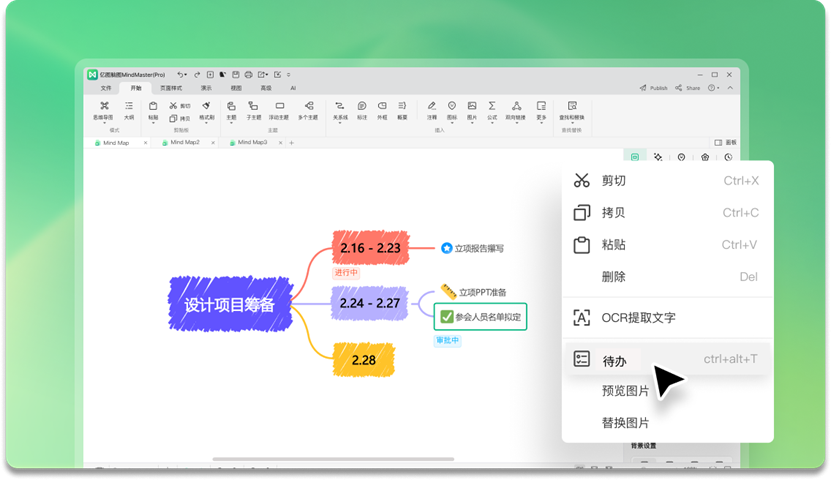Click the Format Painter (格式刷) icon

click(206, 107)
